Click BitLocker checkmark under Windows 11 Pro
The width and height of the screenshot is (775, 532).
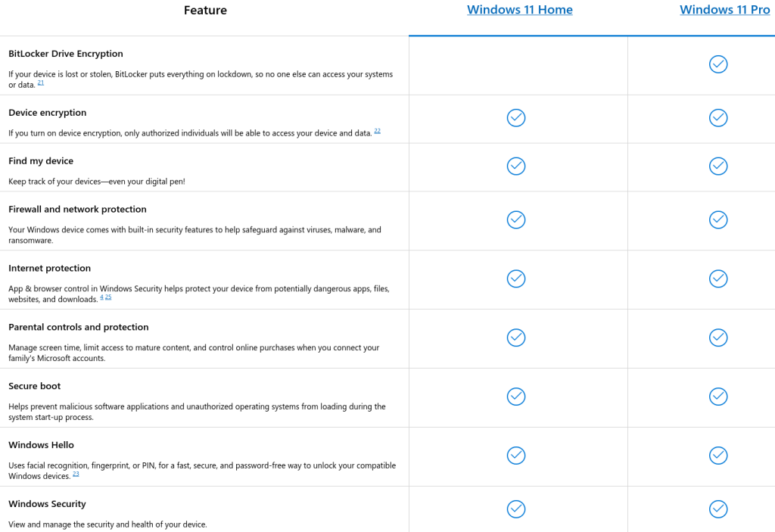718,64
